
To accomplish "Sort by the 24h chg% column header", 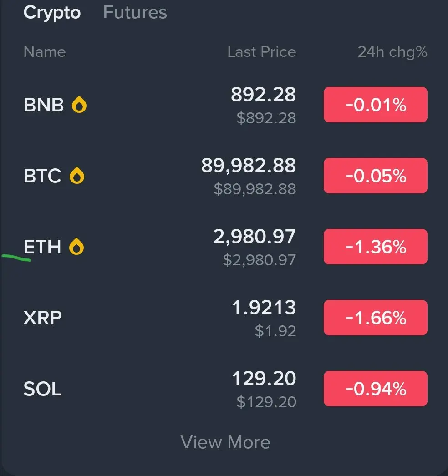I will (x=392, y=52).
